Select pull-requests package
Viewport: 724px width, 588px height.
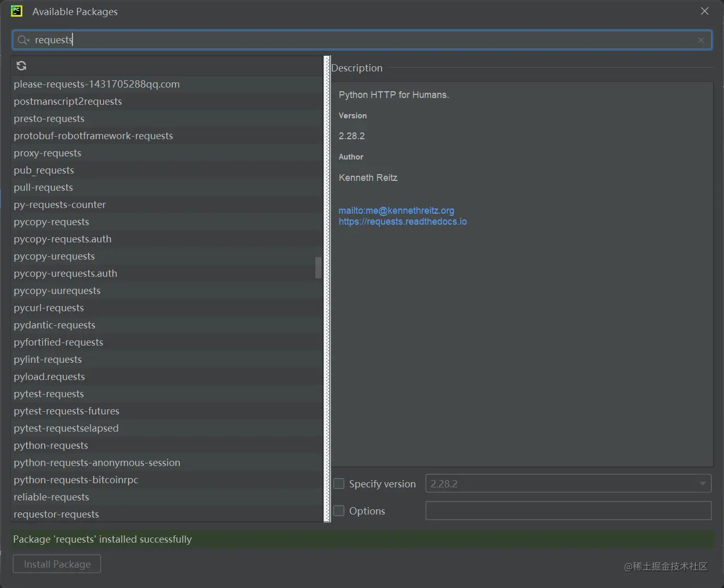(x=167, y=187)
